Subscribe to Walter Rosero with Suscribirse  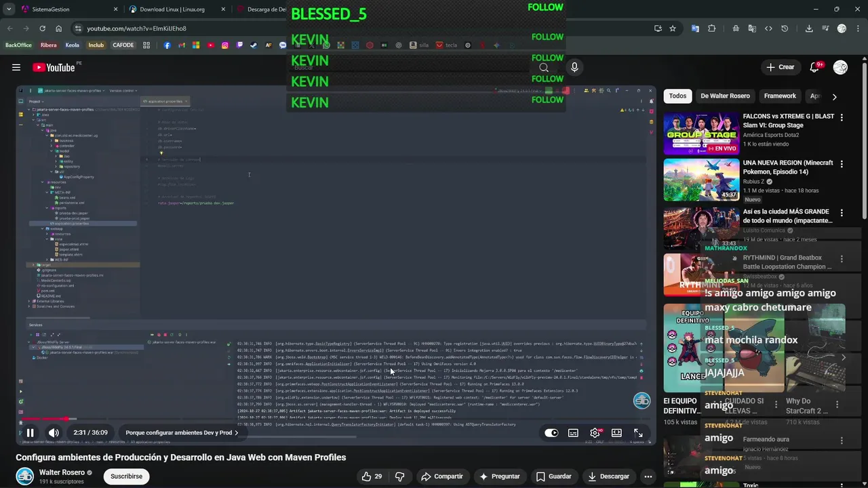126,476
